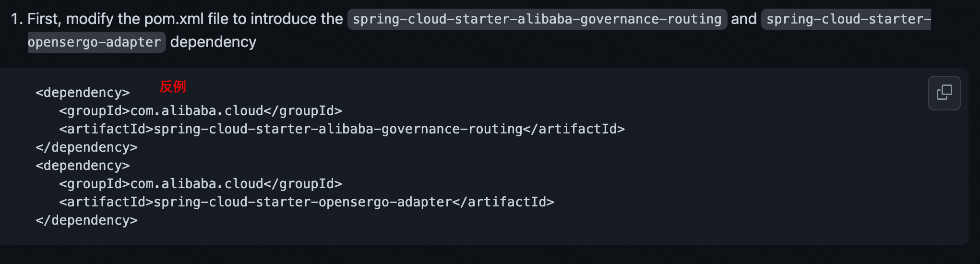This screenshot has width=980, height=264.
Task: Click the opensergo-adapter artifactId code line
Action: (307, 202)
